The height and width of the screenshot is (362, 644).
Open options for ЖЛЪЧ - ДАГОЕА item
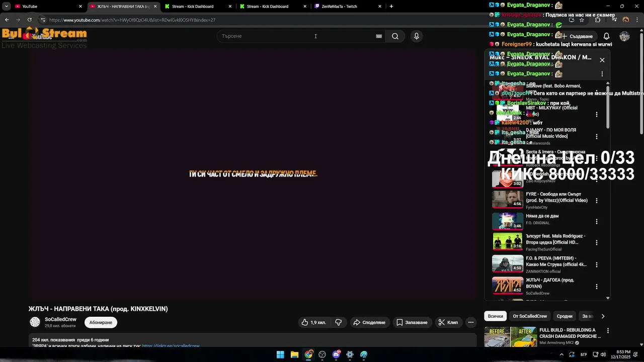click(x=597, y=287)
